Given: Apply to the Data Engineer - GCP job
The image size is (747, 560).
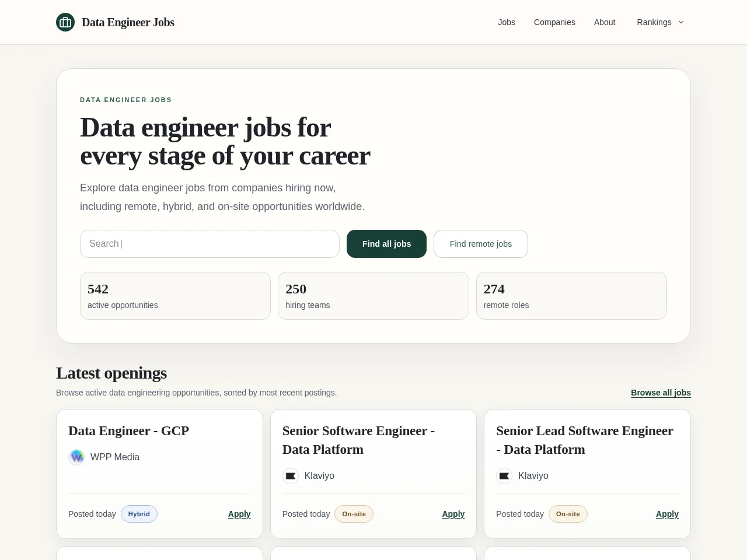Looking at the screenshot, I should click(239, 514).
